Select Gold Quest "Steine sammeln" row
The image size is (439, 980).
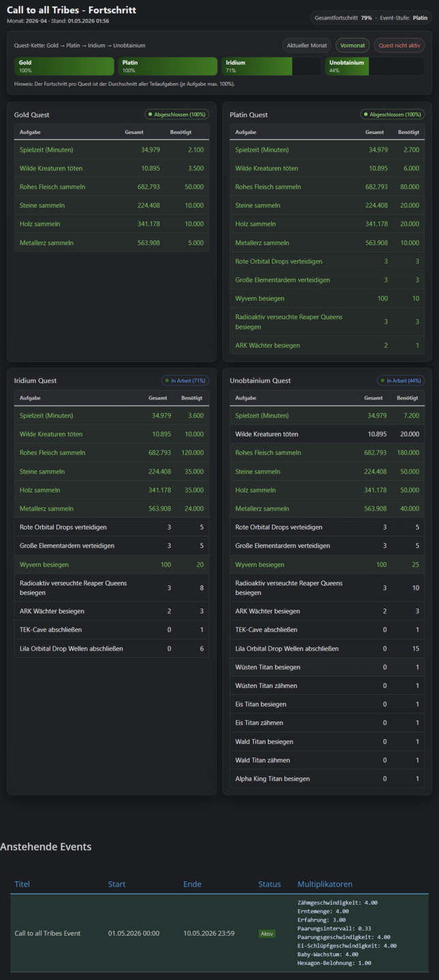pyautogui.click(x=112, y=206)
